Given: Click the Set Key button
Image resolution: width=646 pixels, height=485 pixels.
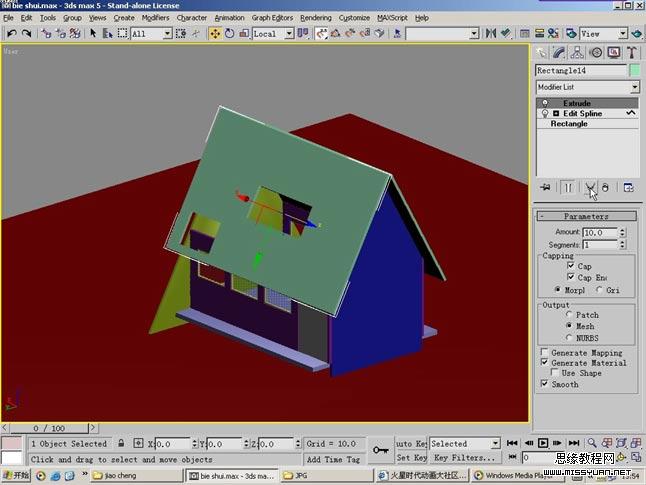Looking at the screenshot, I should pyautogui.click(x=411, y=458).
